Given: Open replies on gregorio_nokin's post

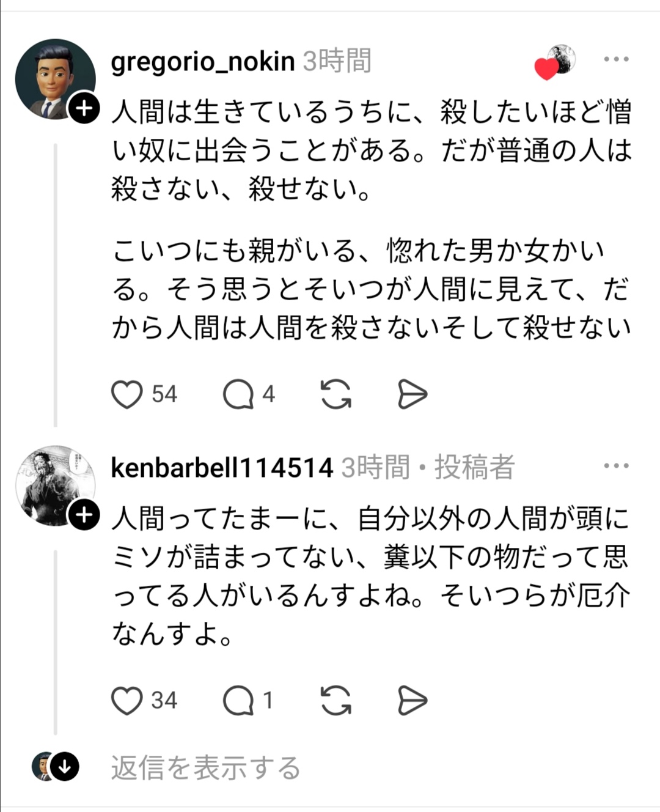Looking at the screenshot, I should (238, 394).
